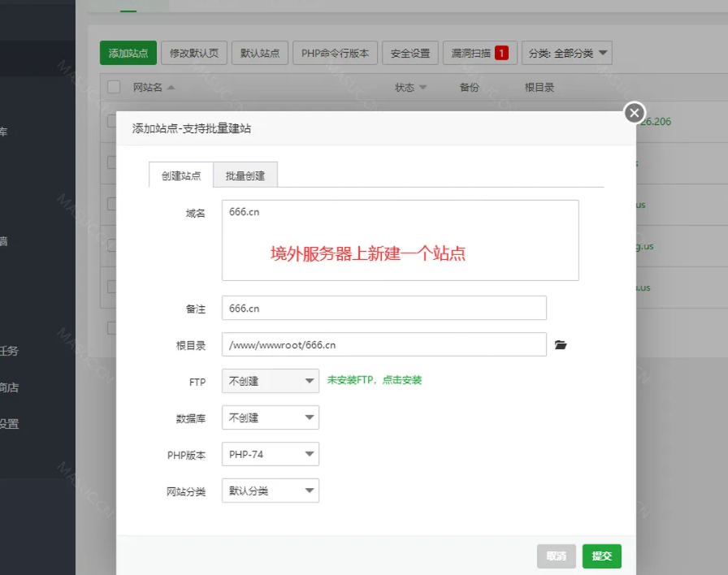Switch to the 批量创建 tab
The image size is (728, 575).
tap(245, 174)
